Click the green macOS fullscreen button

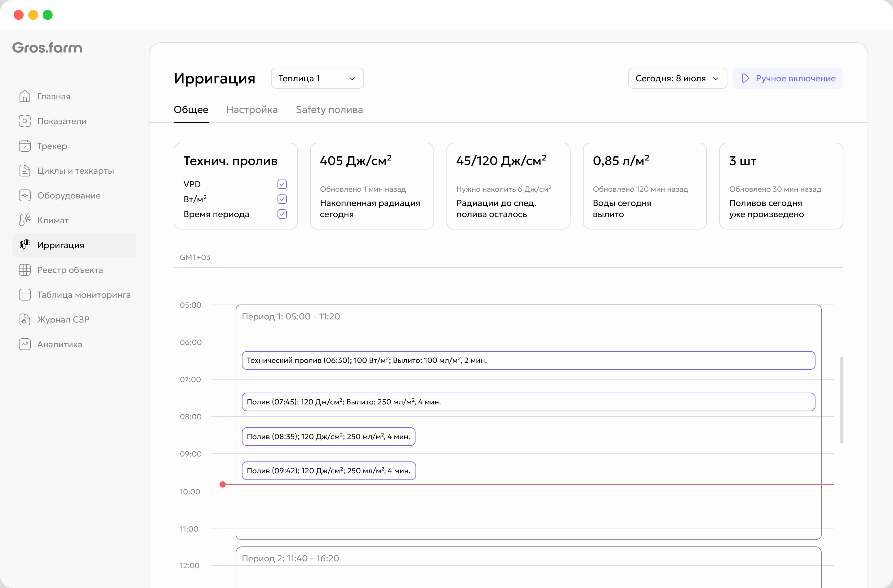[x=48, y=15]
